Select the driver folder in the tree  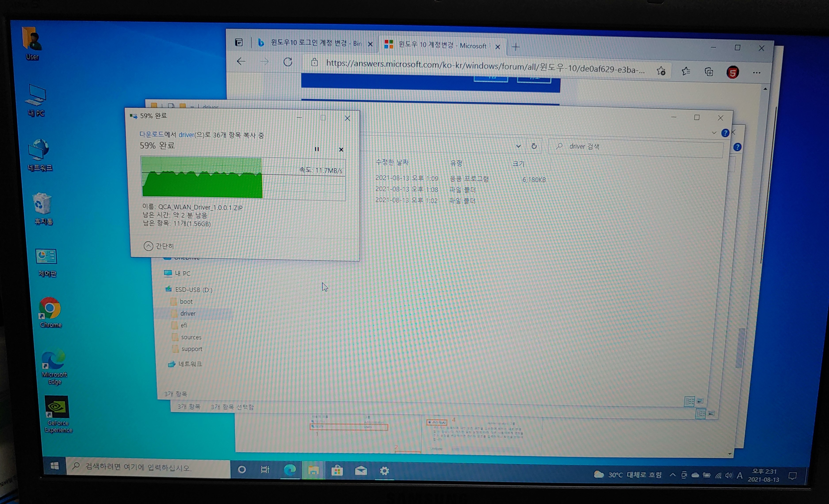(184, 313)
